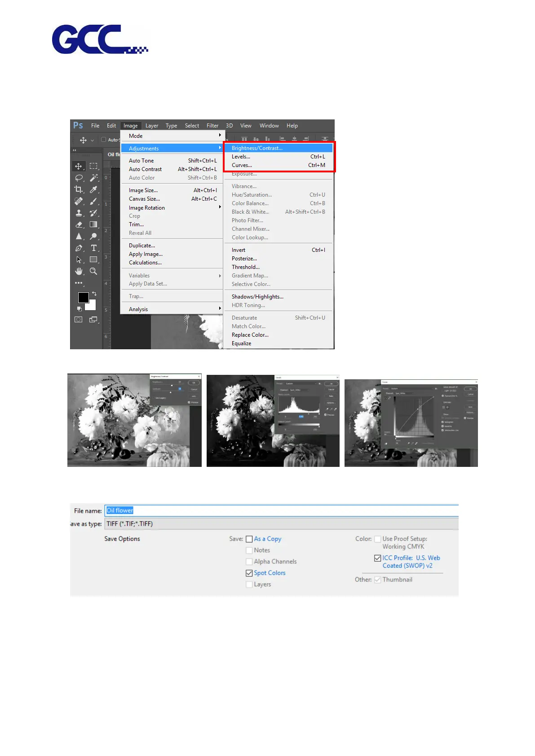The image size is (535, 756).
Task: Choose Curves from the Adjustments submenu
Action: point(279,165)
